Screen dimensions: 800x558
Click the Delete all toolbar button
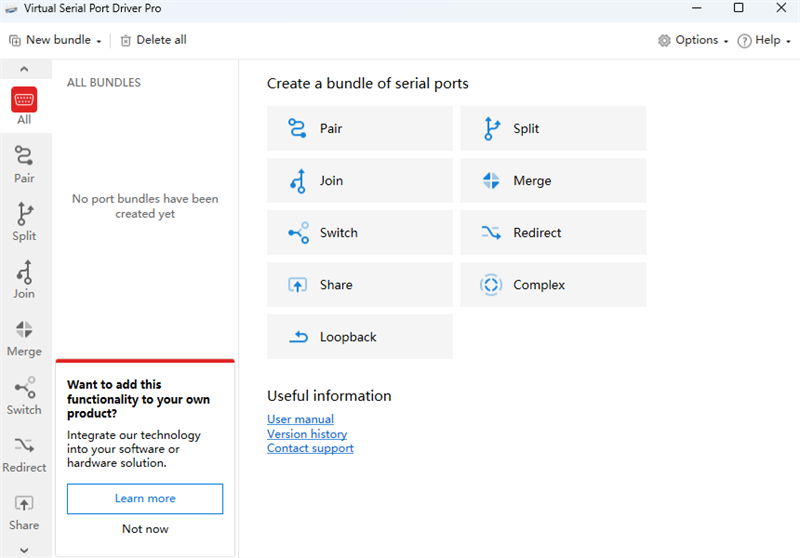[x=154, y=40]
